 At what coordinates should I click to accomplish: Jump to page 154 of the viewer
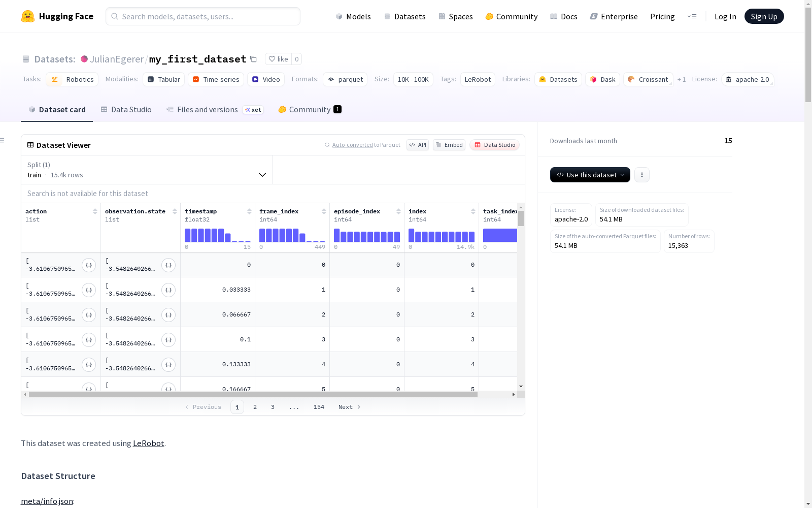[x=319, y=407]
